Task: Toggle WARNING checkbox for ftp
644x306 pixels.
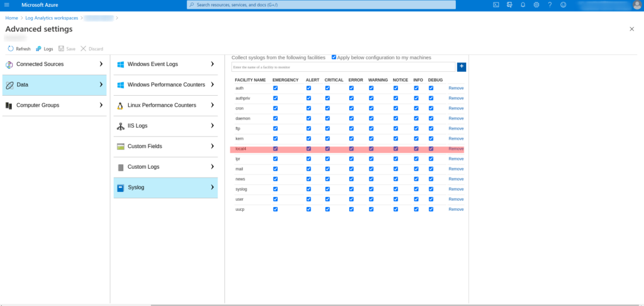Action: pyautogui.click(x=371, y=128)
